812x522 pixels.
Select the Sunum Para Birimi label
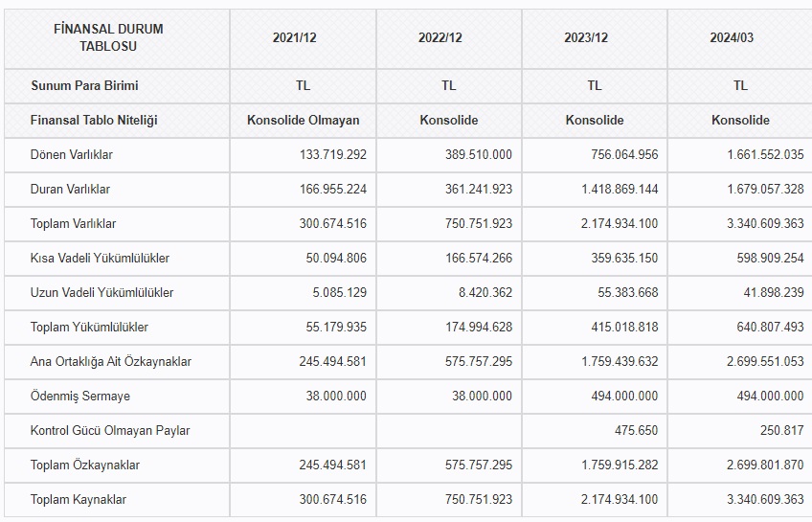pos(84,85)
